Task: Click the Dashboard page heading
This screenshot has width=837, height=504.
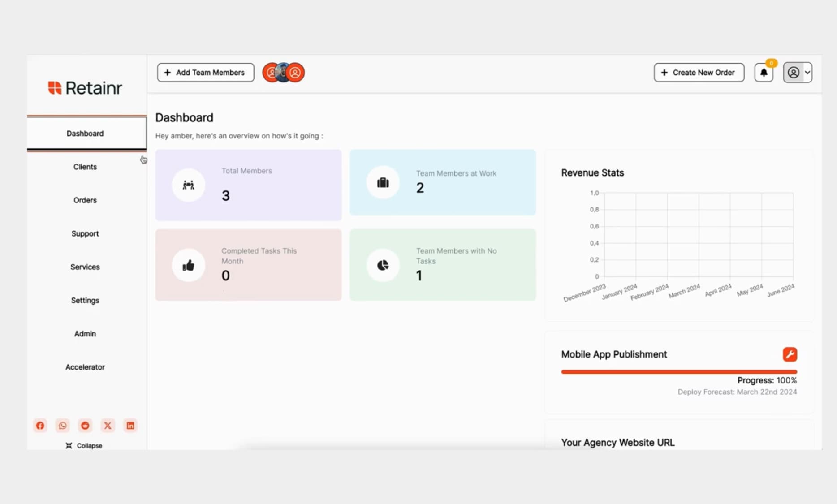Action: pos(184,117)
